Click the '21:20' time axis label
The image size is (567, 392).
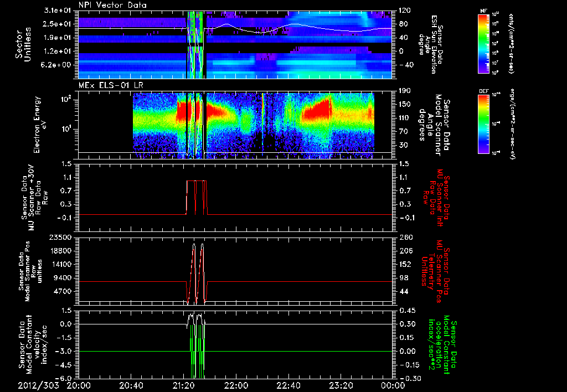pos(183,386)
